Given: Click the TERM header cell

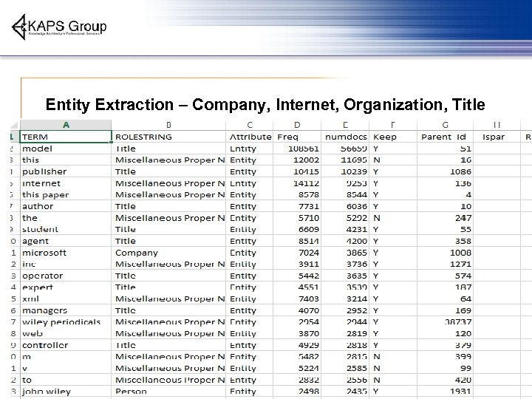Looking at the screenshot, I should 66,137.
